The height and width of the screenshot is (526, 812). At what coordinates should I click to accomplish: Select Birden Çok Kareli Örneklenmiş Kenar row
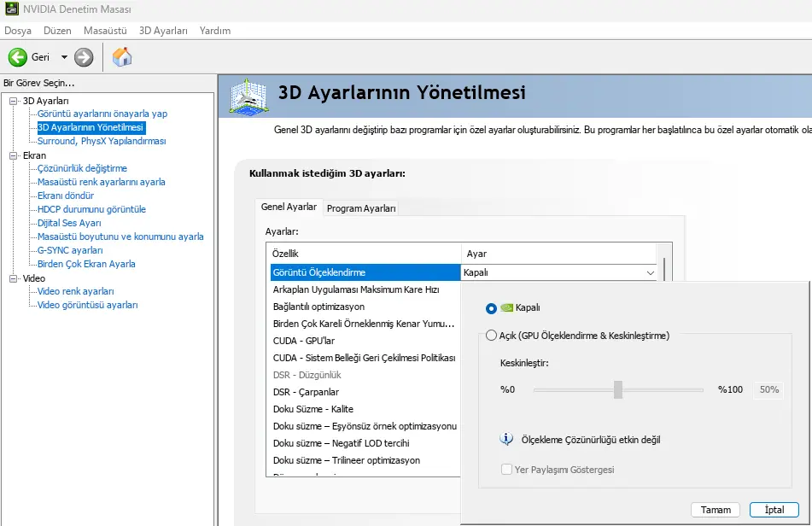(365, 324)
